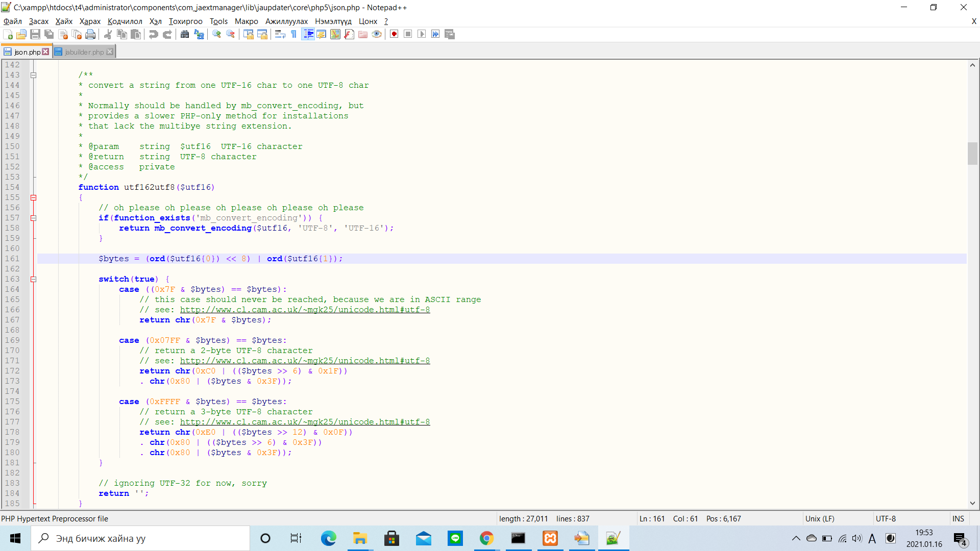Image resolution: width=980 pixels, height=551 pixels.
Task: Click the UTF-8 encoding status bar field
Action: [x=886, y=518]
